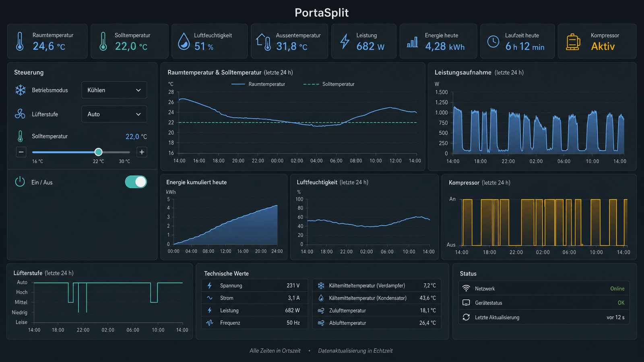Viewport: 644px width, 362px height.
Task: Click the Letzte Aktualisierung refresh icon
Action: coord(466,317)
